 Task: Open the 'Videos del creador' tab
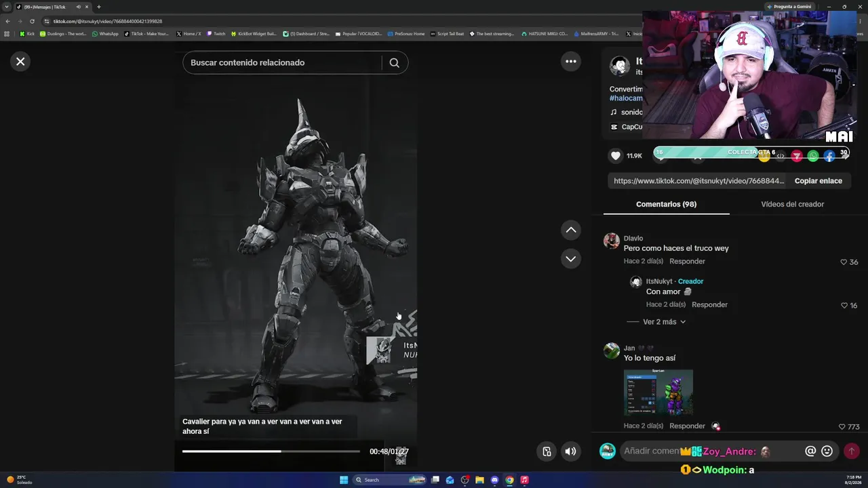[x=792, y=204]
